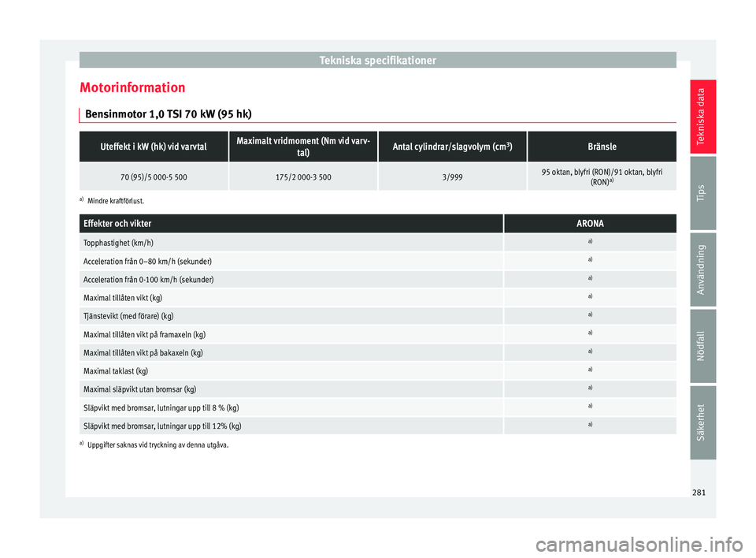Switch to the Tips side tab

coord(702,192)
